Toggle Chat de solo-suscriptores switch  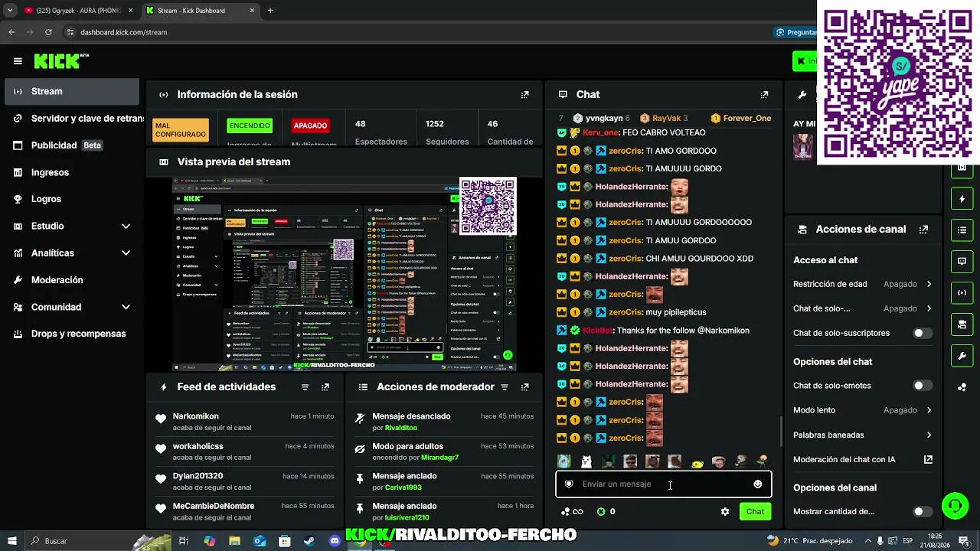pos(923,334)
